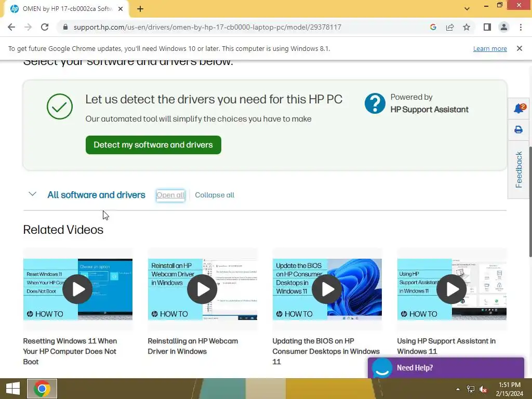Share this page via share icon
The image size is (532, 399).
point(450,27)
